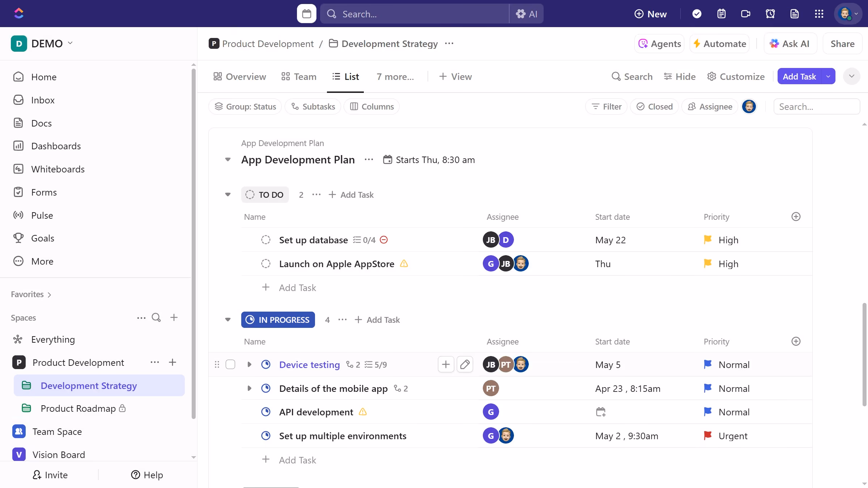Open the checkmark tasks icon in top bar
868x488 pixels.
697,14
